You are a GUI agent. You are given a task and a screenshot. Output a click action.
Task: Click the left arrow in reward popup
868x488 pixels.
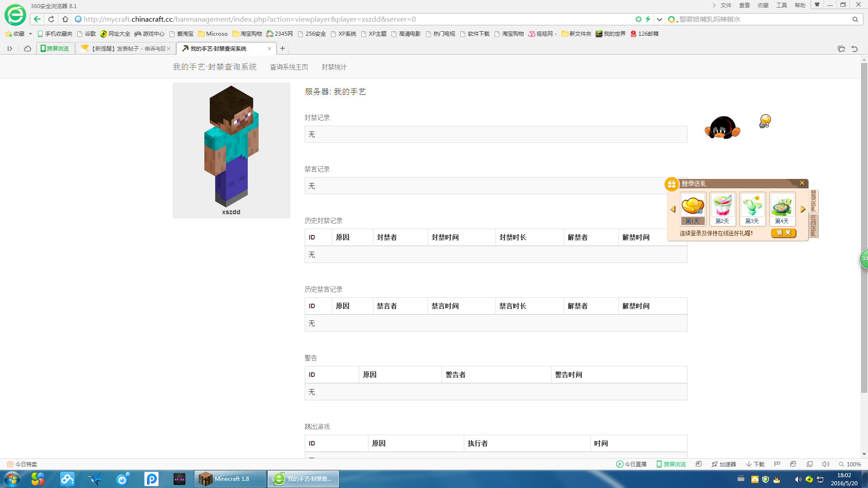(x=673, y=209)
